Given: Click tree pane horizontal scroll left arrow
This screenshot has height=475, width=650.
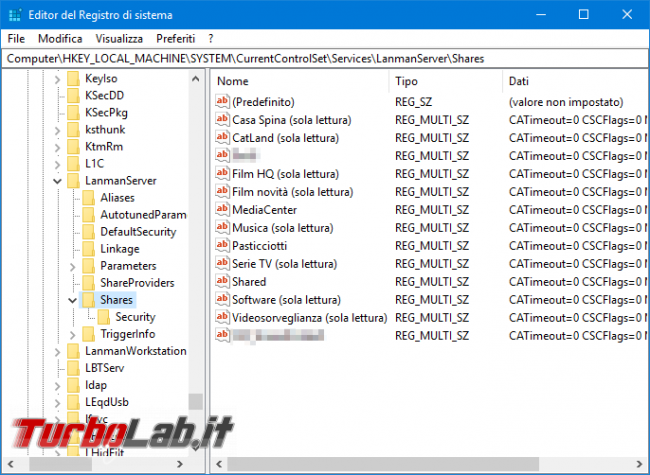Looking at the screenshot, I should point(11,464).
